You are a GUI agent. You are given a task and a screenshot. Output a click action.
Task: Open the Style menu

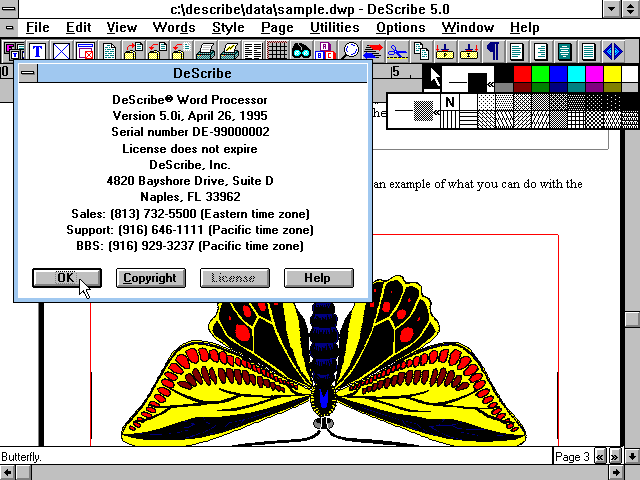228,27
